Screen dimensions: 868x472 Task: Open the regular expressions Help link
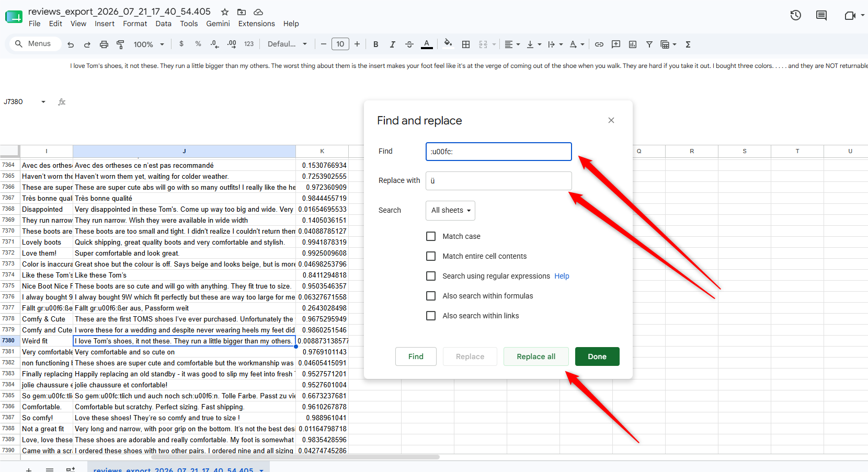pos(562,276)
